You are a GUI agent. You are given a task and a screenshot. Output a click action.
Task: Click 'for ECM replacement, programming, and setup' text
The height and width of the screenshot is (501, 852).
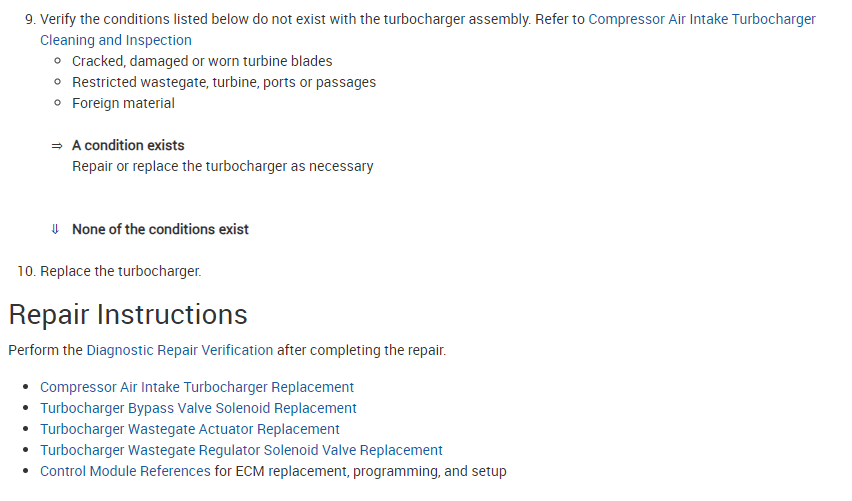pyautogui.click(x=361, y=471)
